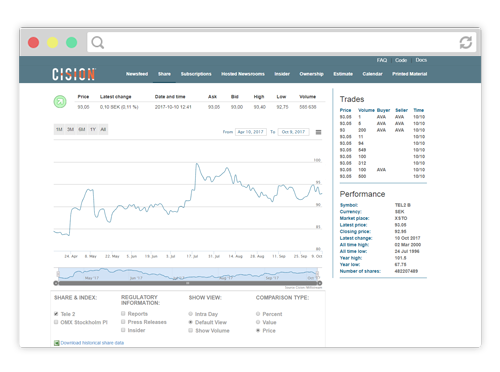Click the Trades Buyer column header
The height and width of the screenshot is (372, 500).
click(383, 110)
